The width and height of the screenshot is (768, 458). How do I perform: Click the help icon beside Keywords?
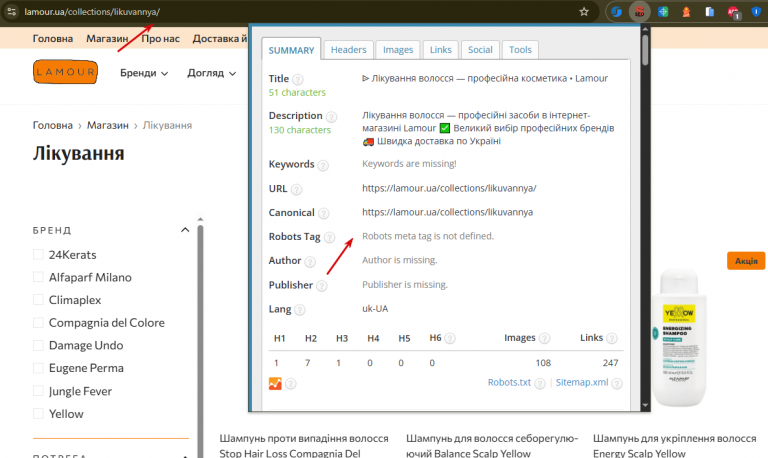pos(323,165)
